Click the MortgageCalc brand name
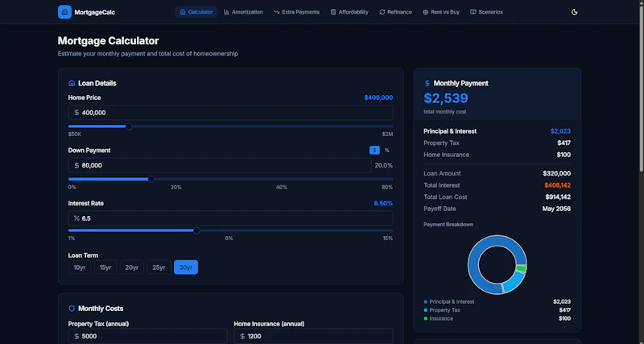The image size is (644, 344). (x=95, y=12)
